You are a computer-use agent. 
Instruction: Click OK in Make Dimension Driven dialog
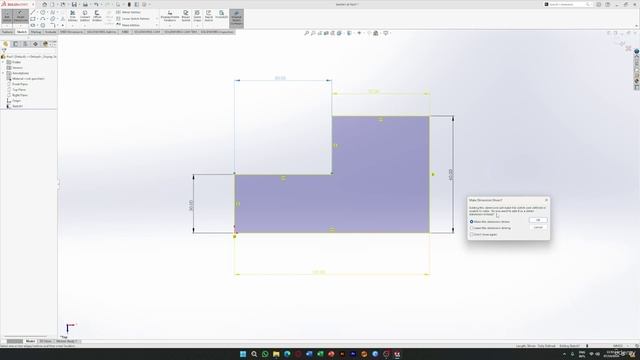point(538,220)
